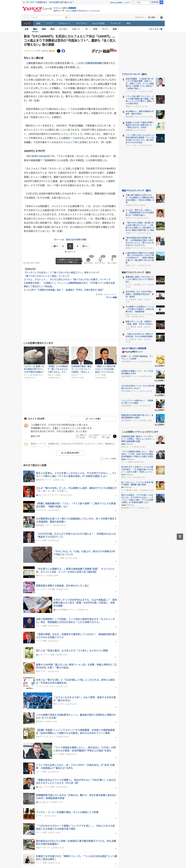Click 記事に関する報告 report icon
The width and height of the screenshot is (186, 868).
[x=31, y=263]
